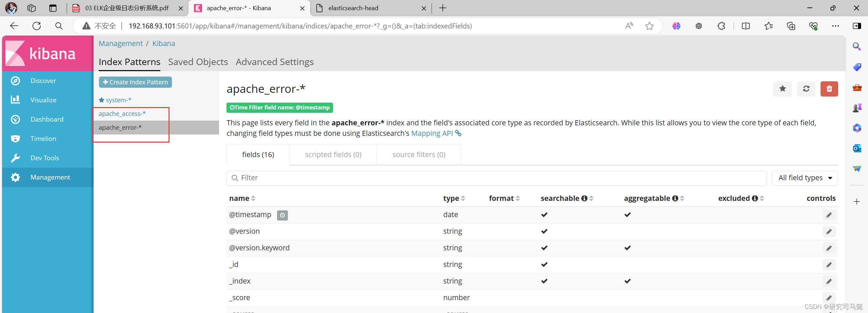
Task: Open Outlook from the Edge sidebar
Action: pyautogui.click(x=857, y=148)
